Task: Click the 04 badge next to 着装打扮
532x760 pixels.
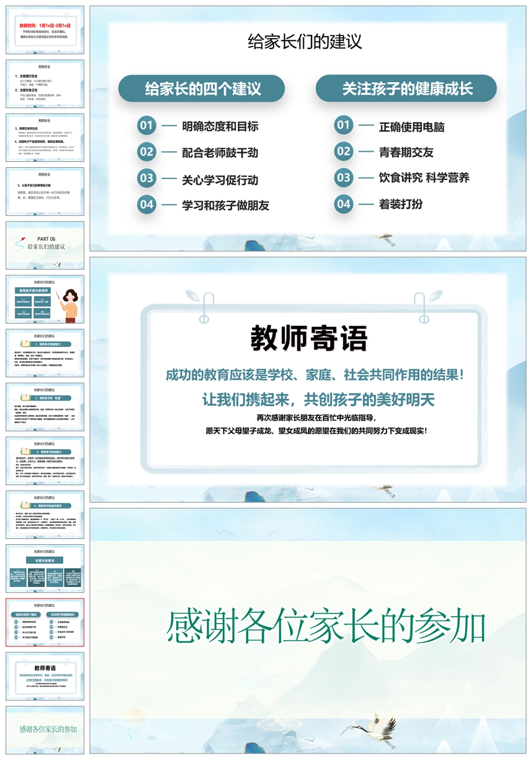Action: coord(343,204)
